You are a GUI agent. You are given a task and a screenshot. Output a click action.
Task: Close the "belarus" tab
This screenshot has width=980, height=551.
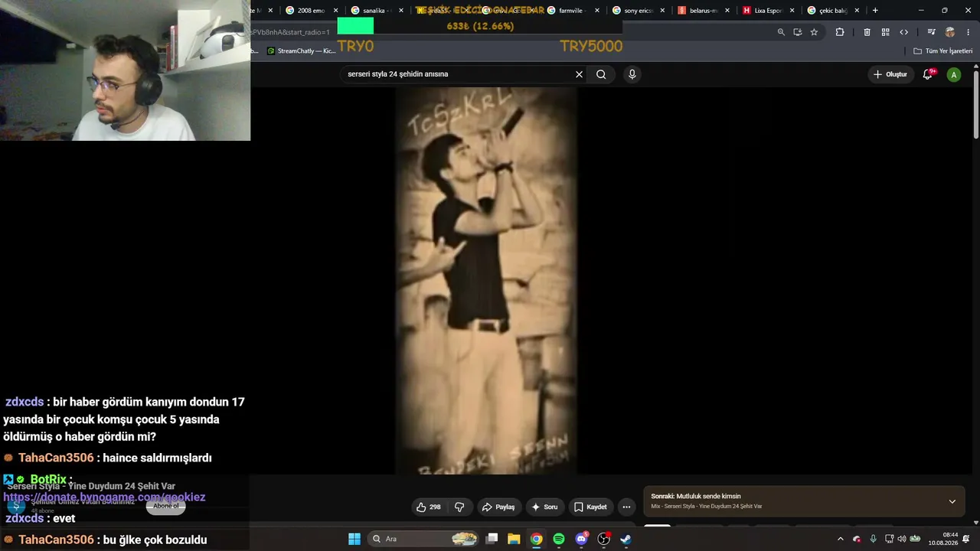click(727, 11)
